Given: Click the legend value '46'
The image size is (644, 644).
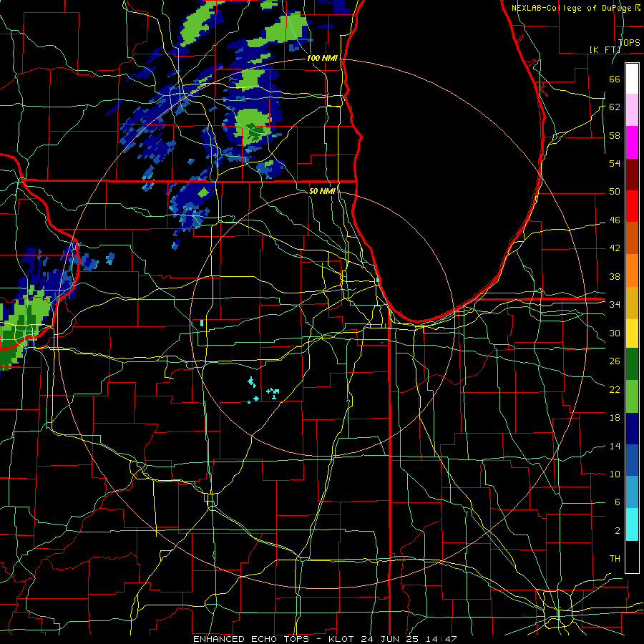Looking at the screenshot, I should (615, 220).
